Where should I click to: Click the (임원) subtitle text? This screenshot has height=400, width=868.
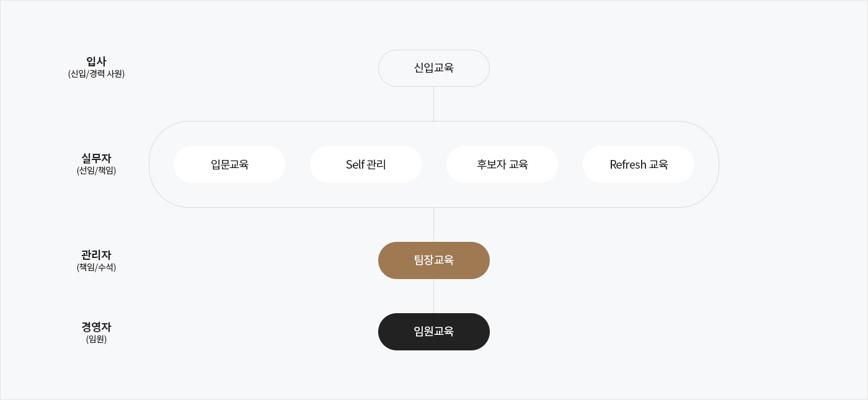click(x=96, y=339)
